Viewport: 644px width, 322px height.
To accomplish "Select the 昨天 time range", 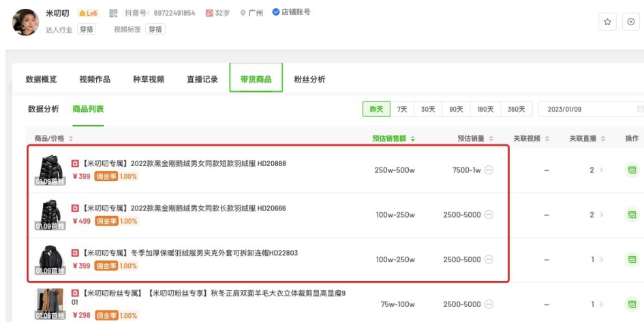I will point(376,110).
